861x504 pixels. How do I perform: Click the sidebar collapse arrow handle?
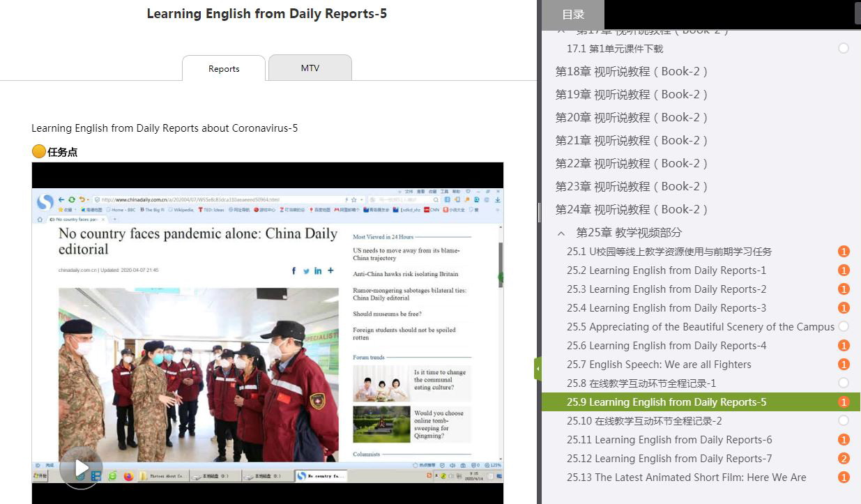pos(538,369)
